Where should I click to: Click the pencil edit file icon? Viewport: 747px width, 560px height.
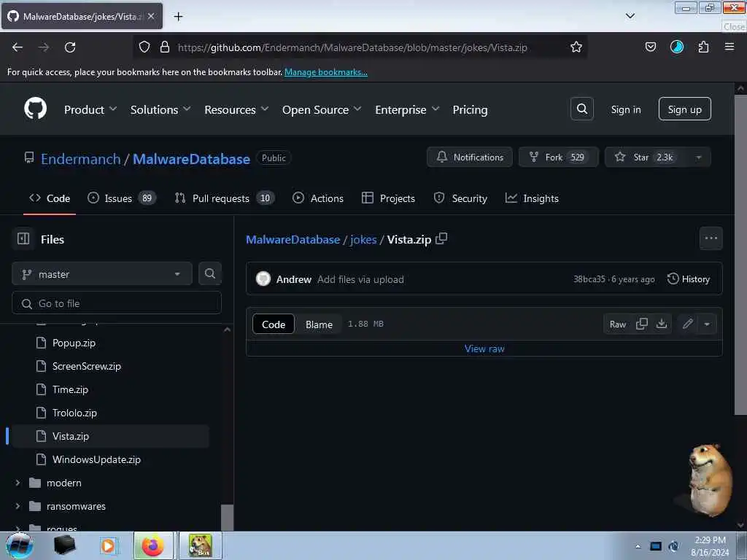[687, 324]
